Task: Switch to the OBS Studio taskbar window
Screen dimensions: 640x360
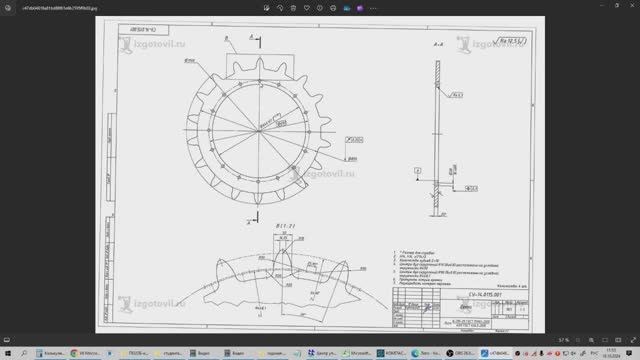Action: click(461, 353)
